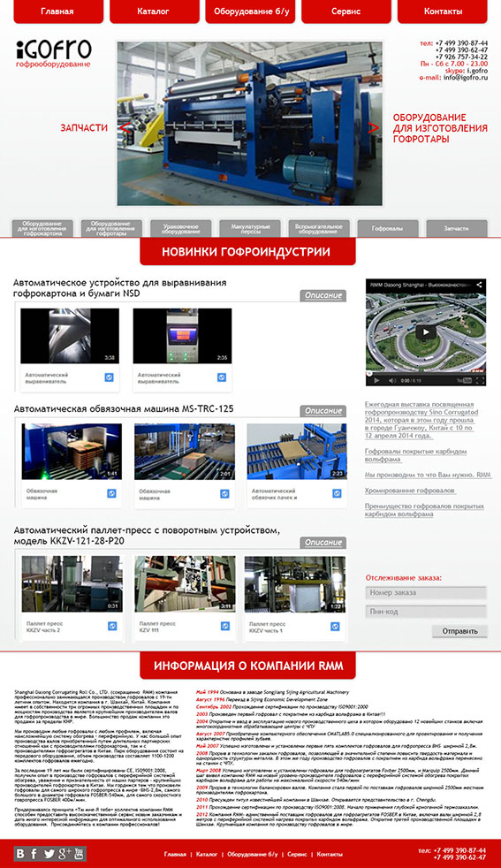Open the 2:23 обвязчик пачек video thumbnail
The width and height of the screenshot is (501, 868).
[297, 452]
